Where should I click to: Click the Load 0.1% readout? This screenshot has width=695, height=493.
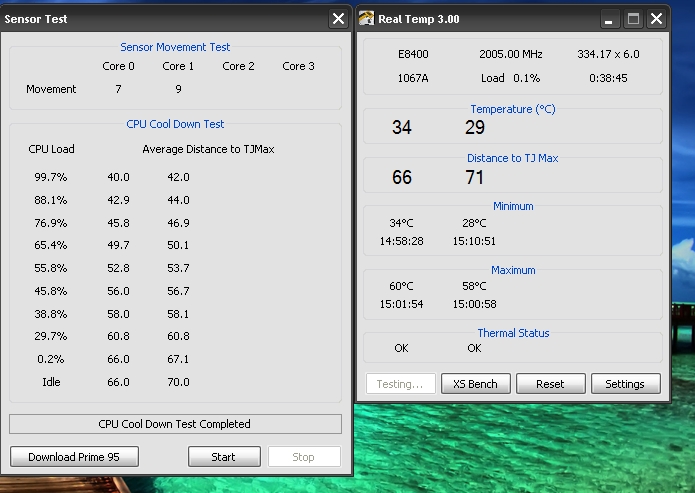(511, 78)
